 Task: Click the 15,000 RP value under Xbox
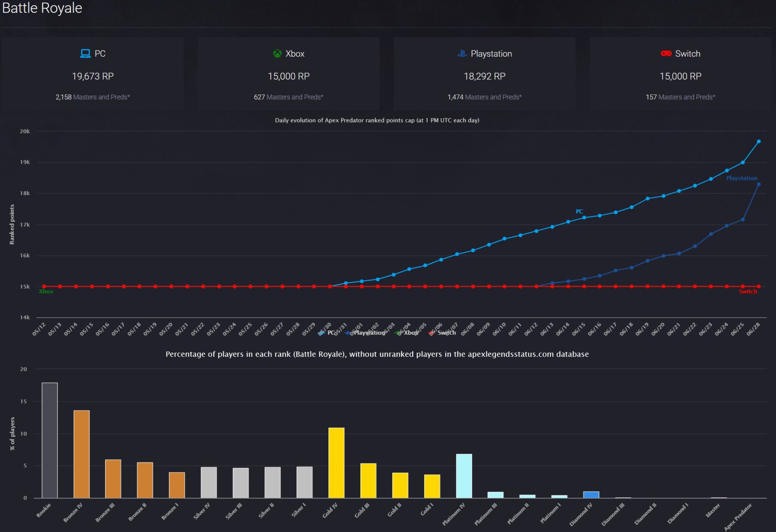pos(288,76)
